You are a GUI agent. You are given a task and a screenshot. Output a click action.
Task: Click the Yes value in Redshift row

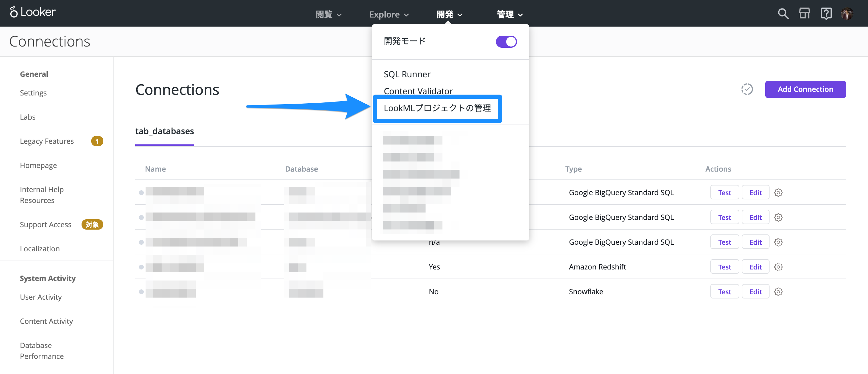tap(434, 267)
